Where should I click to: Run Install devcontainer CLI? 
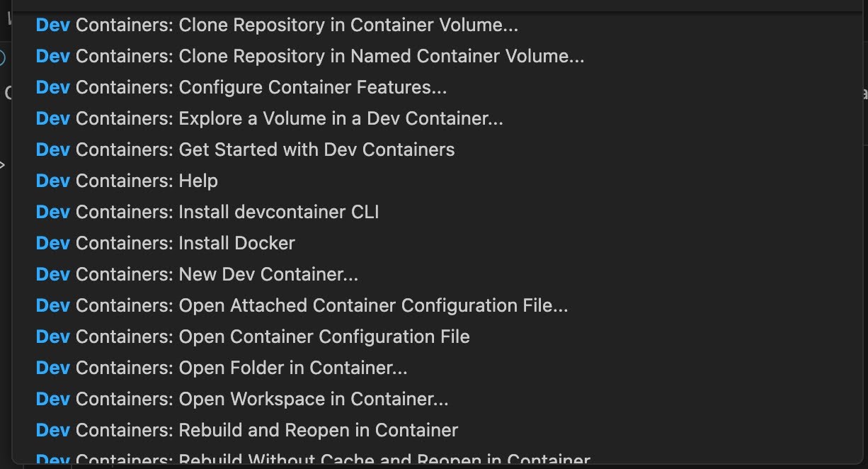tap(207, 212)
